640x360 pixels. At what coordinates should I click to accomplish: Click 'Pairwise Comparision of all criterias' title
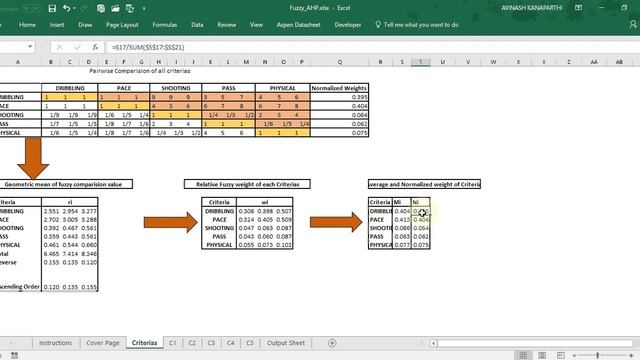click(140, 71)
